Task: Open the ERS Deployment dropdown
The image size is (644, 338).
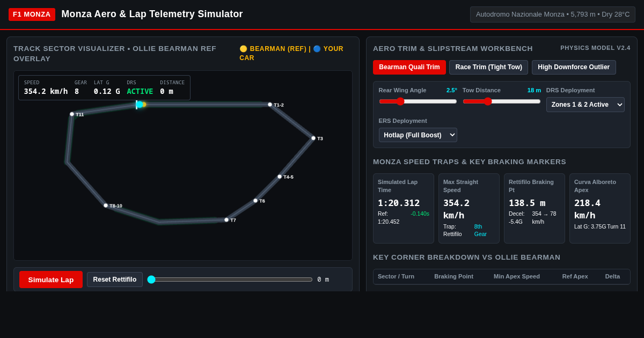Action: tap(418, 135)
